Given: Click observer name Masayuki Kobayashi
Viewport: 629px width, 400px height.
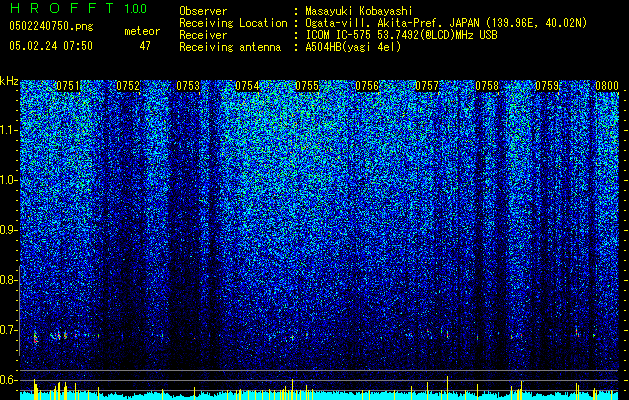Looking at the screenshot, I should tap(358, 12).
